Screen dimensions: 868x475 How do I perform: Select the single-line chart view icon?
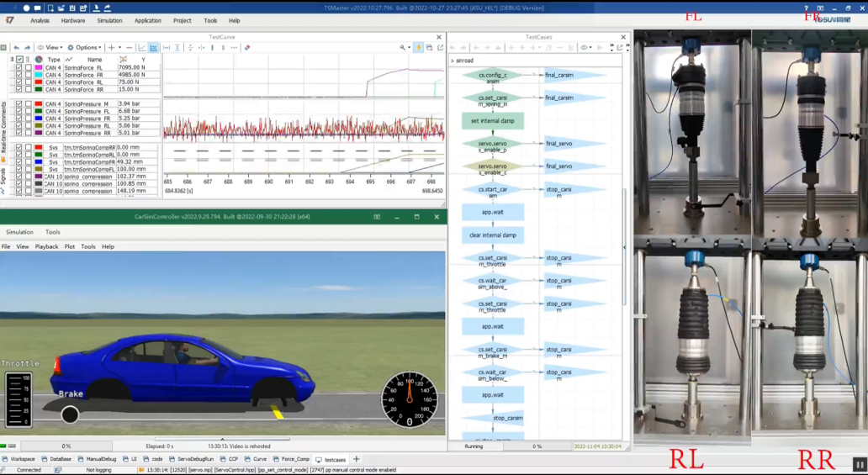[x=142, y=48]
